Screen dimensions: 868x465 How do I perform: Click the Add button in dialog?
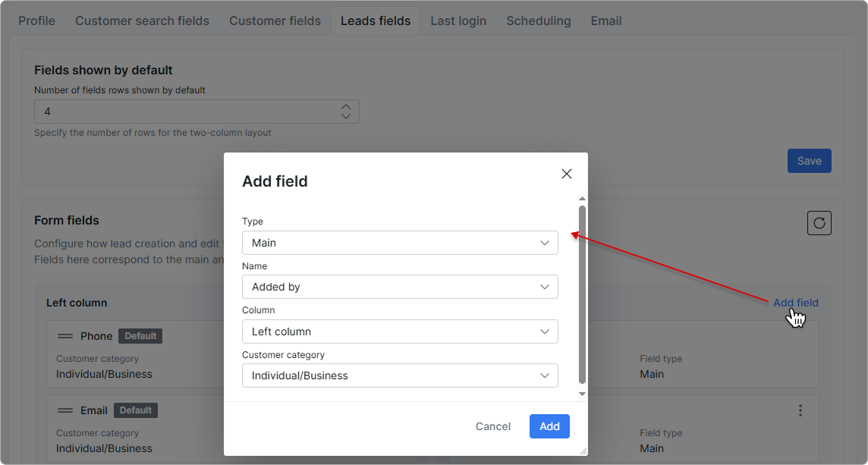tap(549, 426)
